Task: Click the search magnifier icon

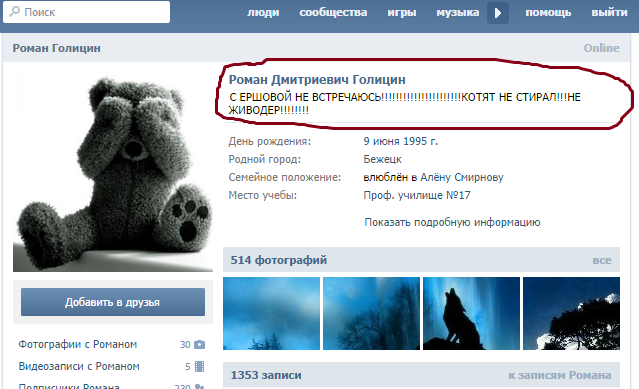Action: tap(14, 11)
